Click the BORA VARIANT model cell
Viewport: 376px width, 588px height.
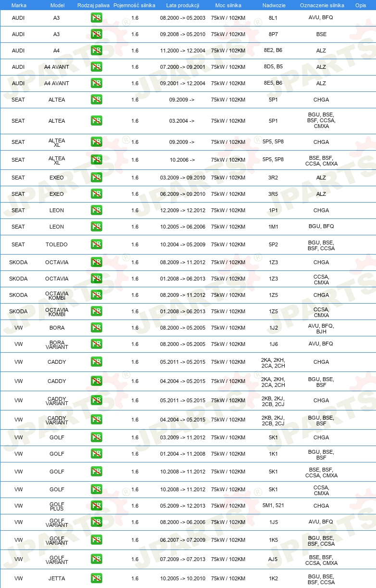[57, 344]
